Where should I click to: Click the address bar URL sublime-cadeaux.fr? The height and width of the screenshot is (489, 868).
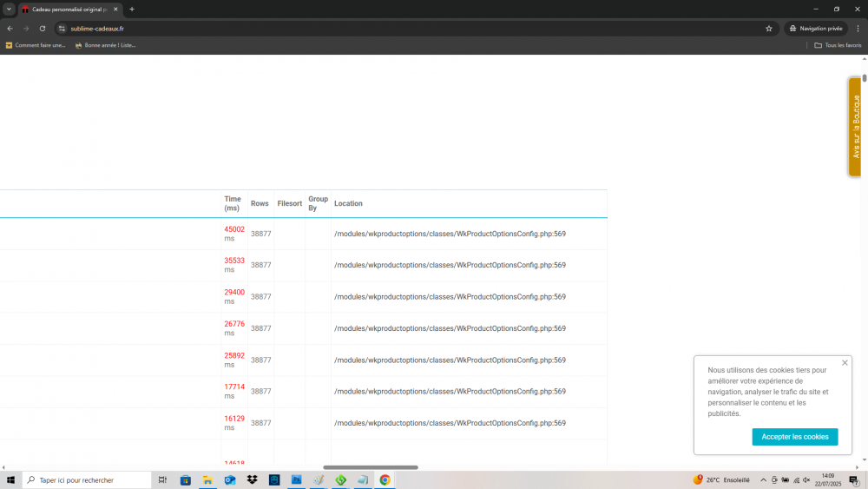pos(97,29)
